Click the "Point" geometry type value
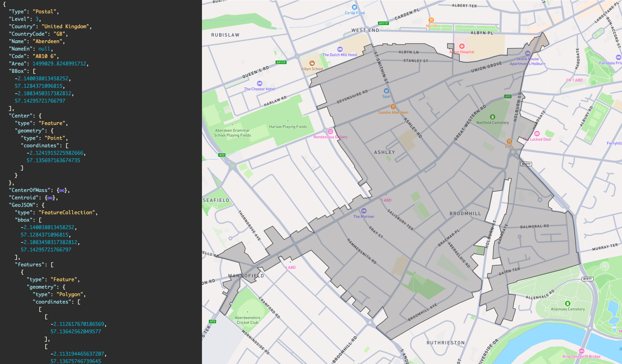622x364 pixels. 55,138
